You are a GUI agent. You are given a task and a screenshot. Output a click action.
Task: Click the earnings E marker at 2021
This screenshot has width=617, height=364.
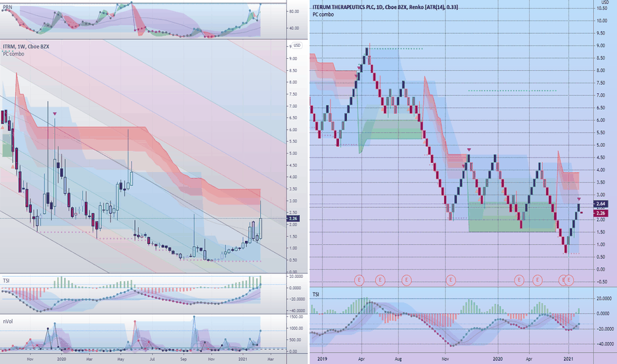pos(569,280)
